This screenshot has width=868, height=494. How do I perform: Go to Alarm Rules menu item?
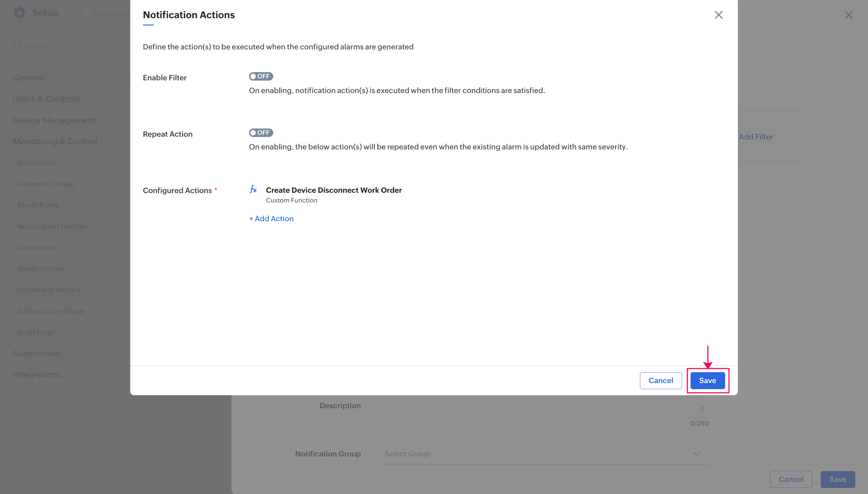tap(38, 205)
